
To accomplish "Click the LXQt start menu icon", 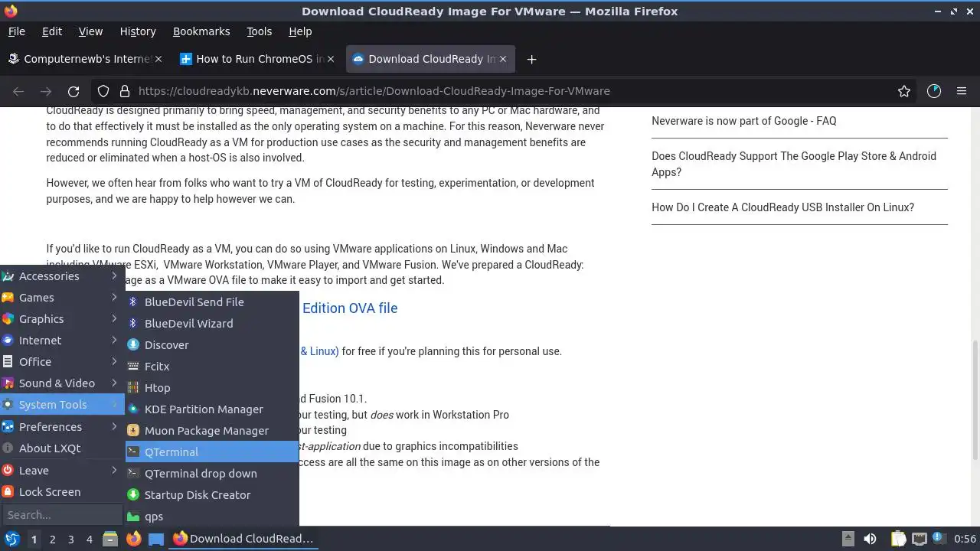I will (11, 539).
